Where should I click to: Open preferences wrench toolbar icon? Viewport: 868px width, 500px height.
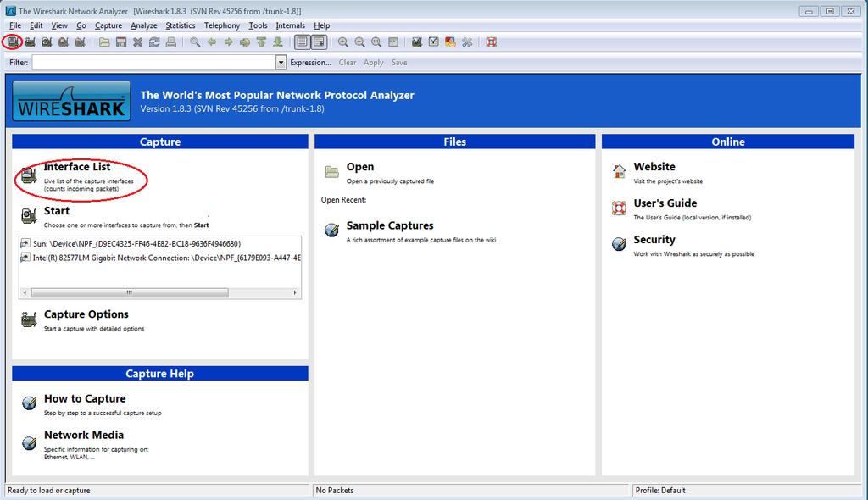[x=467, y=42]
